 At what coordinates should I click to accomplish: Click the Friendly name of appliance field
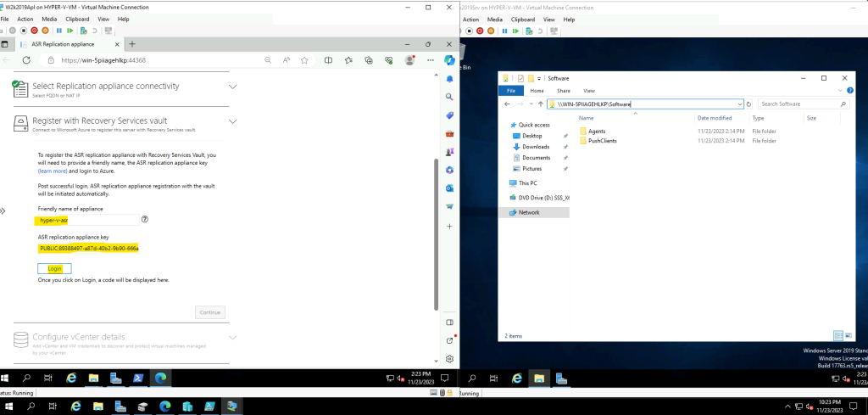point(88,220)
